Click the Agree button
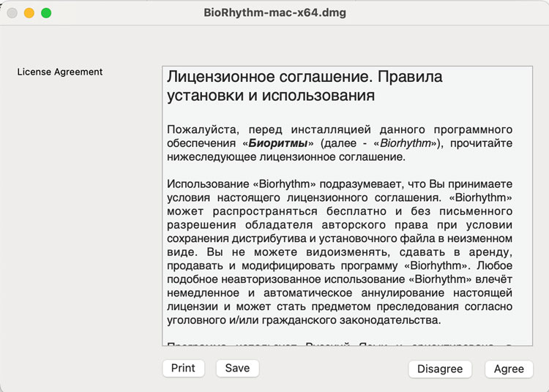Viewport: 549px width, 392px height. click(x=509, y=369)
